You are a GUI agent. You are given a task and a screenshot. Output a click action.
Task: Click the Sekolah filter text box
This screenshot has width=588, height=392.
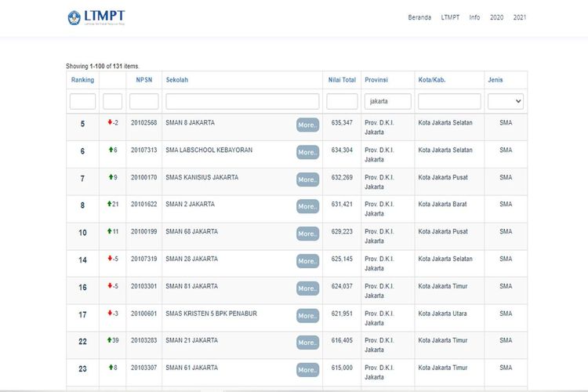point(242,101)
